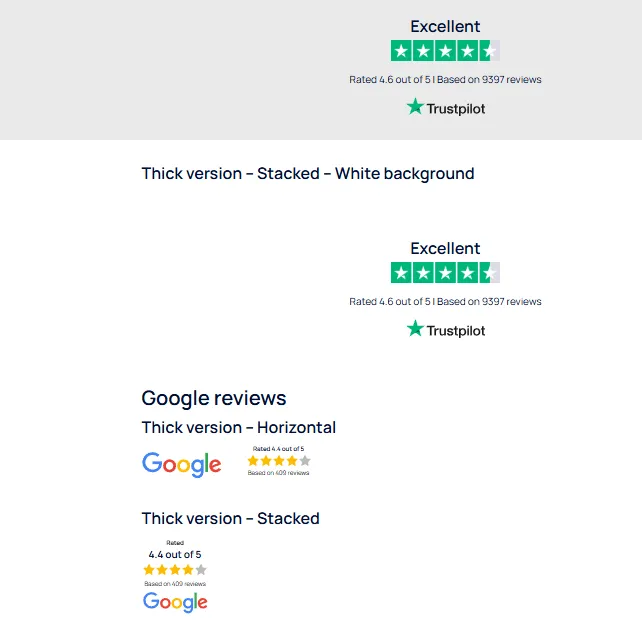Click the 'Excellent' label in grey section

[445, 27]
